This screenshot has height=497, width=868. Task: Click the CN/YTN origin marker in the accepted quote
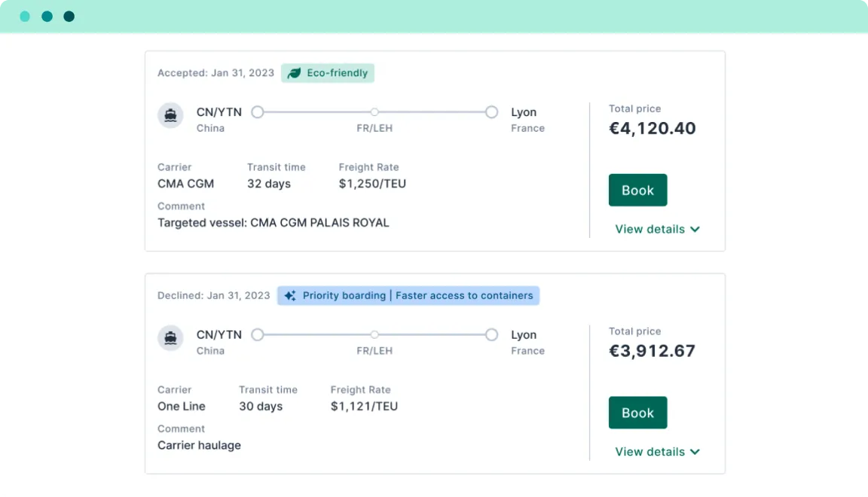tap(258, 112)
